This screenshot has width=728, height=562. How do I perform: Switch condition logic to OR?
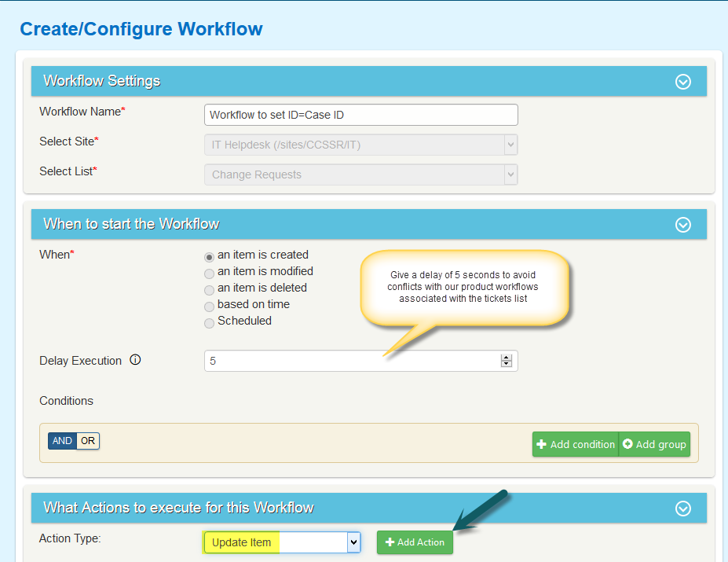[x=88, y=441]
